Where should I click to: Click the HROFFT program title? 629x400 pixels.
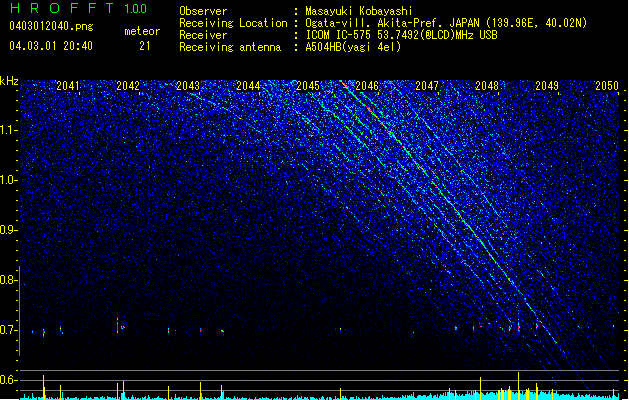coord(62,8)
